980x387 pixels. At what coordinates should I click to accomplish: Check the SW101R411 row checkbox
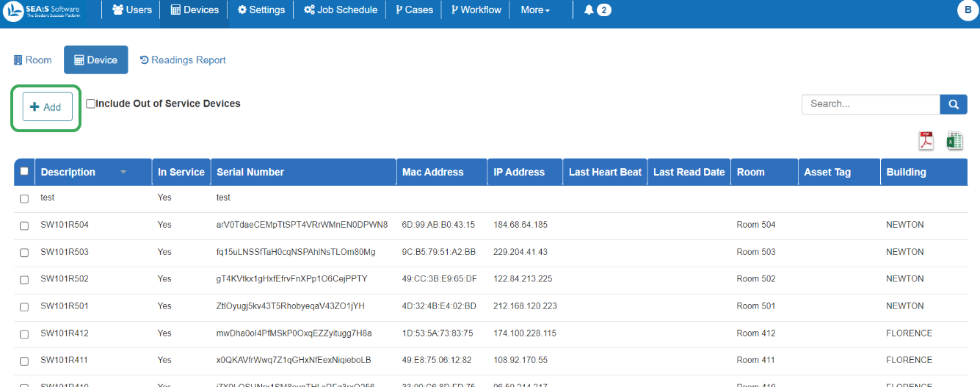pos(24,361)
